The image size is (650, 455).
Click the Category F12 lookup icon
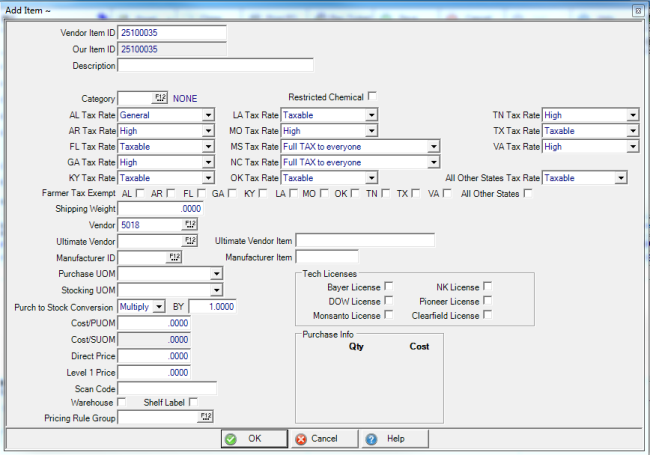coord(160,98)
